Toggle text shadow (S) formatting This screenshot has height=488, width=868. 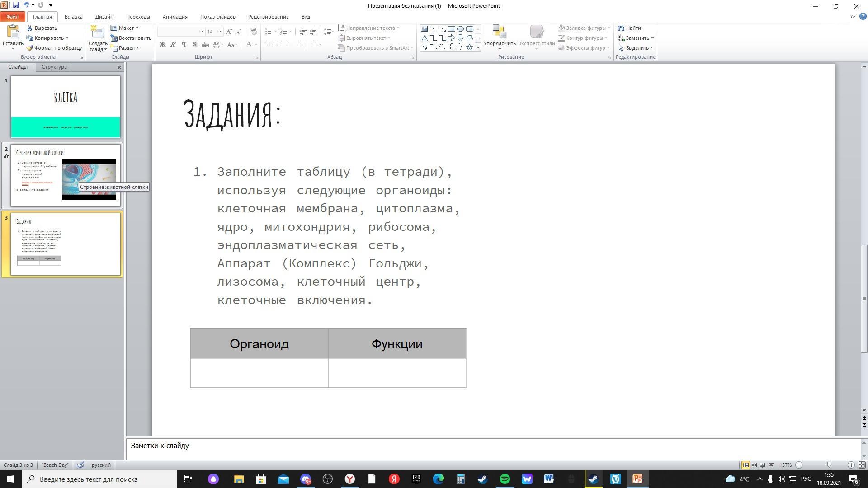(x=194, y=44)
